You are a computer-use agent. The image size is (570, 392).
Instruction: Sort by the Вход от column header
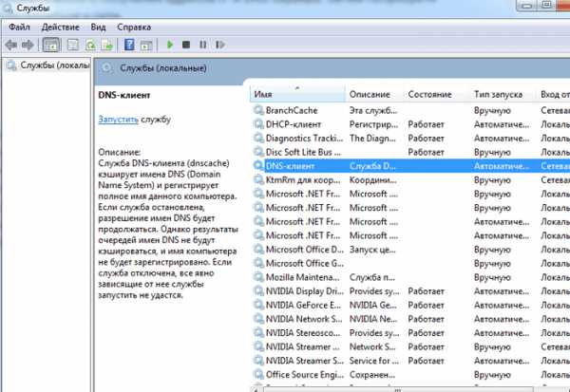554,94
